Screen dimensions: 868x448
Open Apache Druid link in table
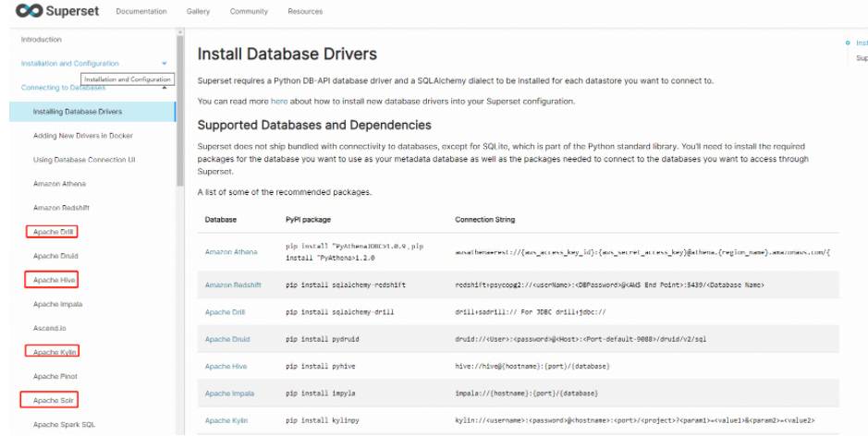[227, 339]
